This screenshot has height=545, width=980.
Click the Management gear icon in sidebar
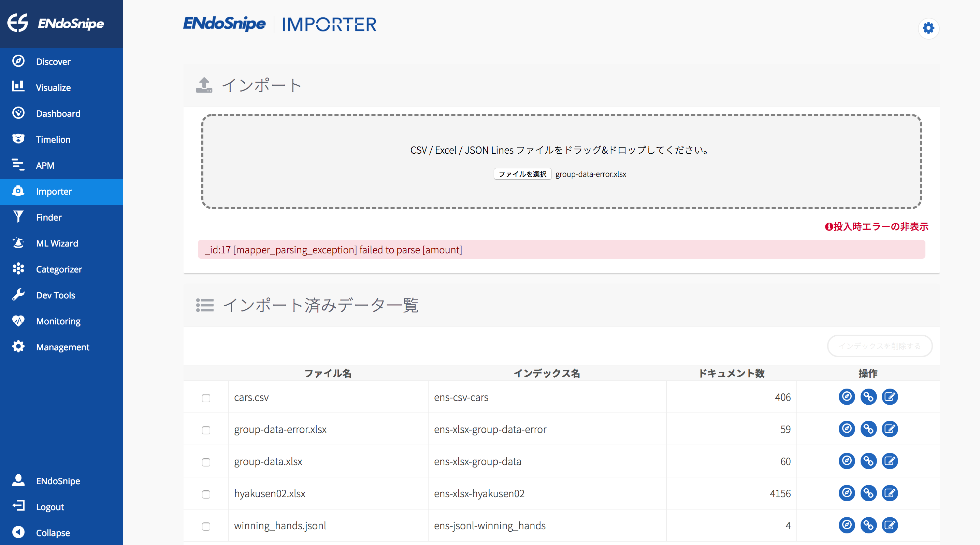coord(18,346)
